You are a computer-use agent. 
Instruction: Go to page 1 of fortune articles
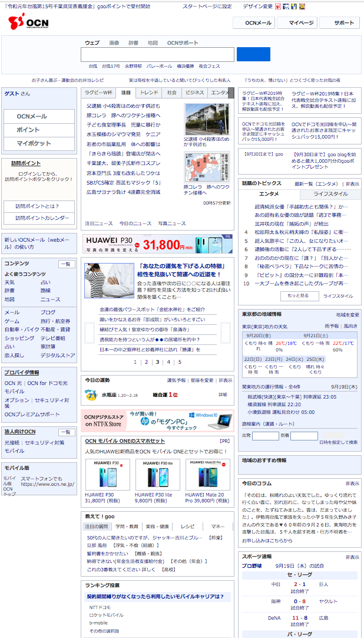tap(135, 361)
